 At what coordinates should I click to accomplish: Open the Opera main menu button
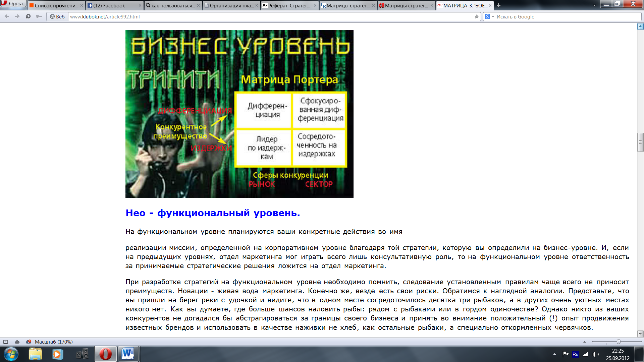(13, 4)
